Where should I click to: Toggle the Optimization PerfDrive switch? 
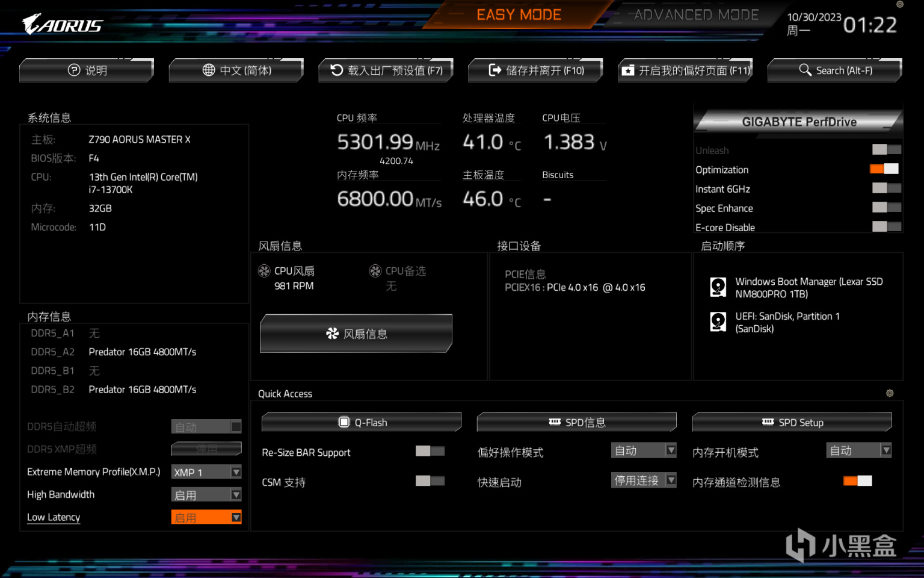pos(884,169)
